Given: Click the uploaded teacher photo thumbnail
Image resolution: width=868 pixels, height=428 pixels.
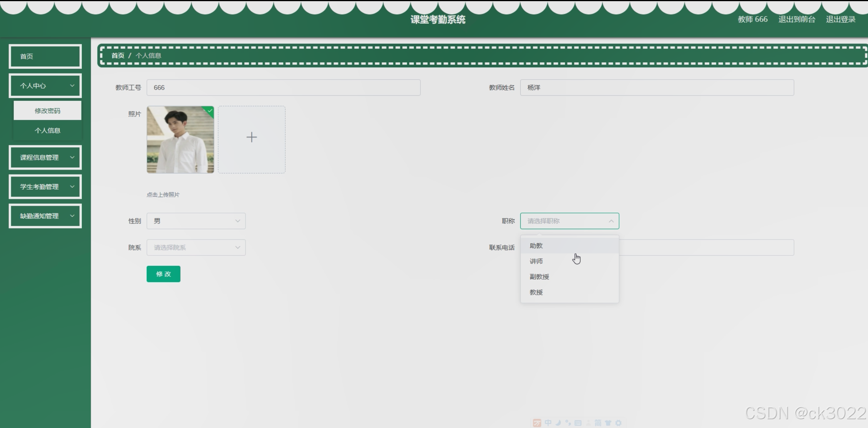Looking at the screenshot, I should click(180, 140).
